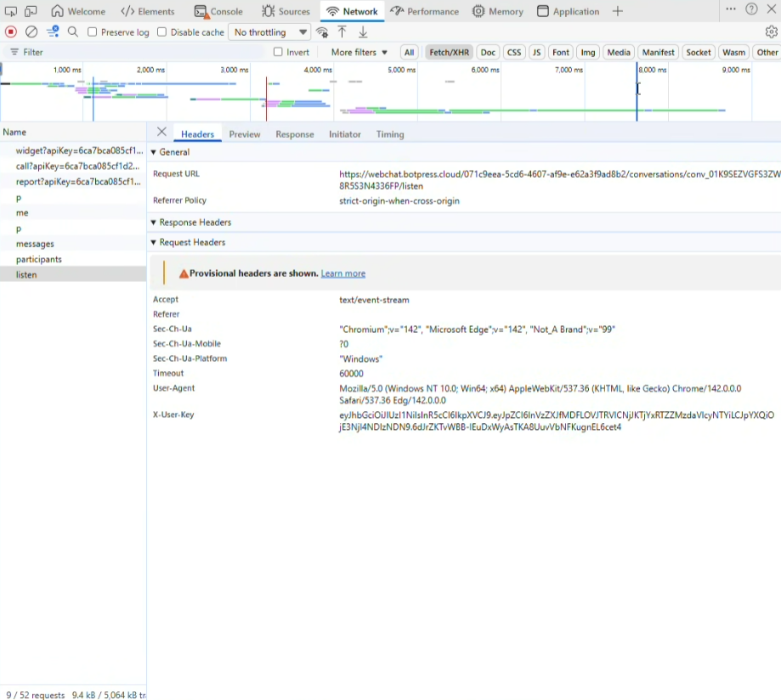This screenshot has width=781, height=700.
Task: Toggle the device emulation icon
Action: 31,11
